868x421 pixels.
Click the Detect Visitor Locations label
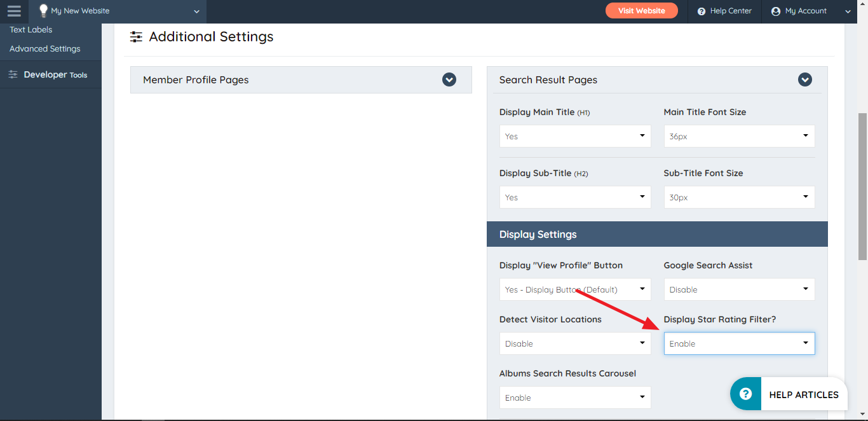tap(550, 319)
